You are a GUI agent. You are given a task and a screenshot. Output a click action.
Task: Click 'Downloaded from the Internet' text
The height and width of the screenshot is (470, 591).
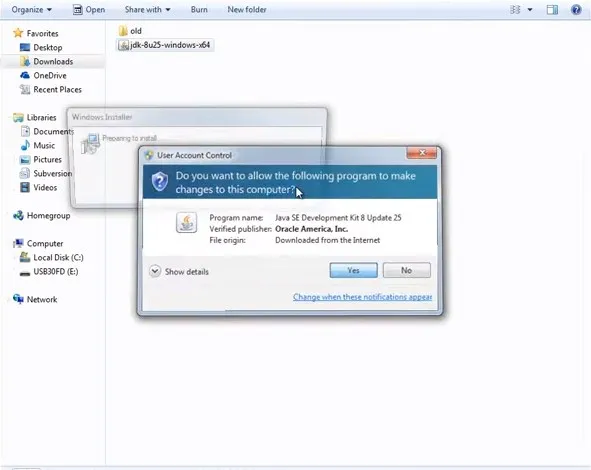pyautogui.click(x=328, y=240)
